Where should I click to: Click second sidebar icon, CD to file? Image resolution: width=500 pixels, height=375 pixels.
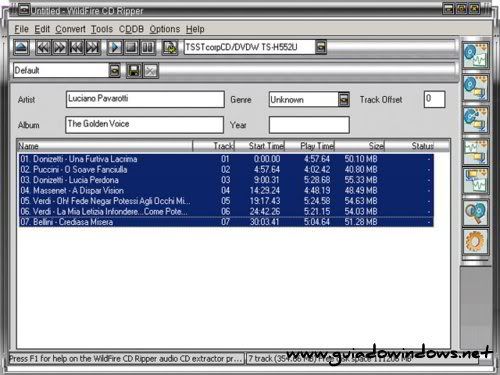coord(476,88)
